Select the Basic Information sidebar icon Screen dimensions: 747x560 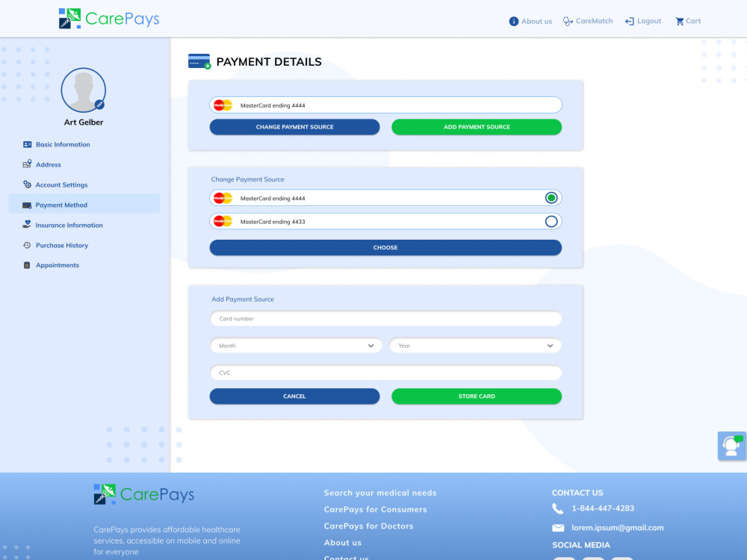click(x=25, y=144)
